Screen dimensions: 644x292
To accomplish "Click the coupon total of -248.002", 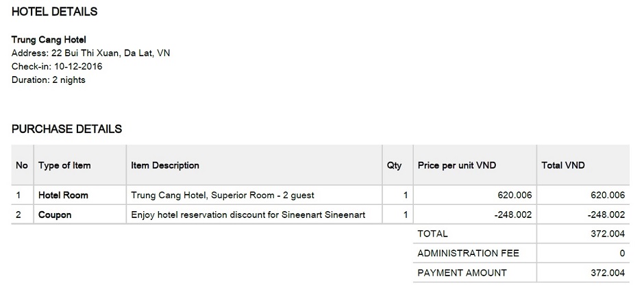I will (606, 215).
